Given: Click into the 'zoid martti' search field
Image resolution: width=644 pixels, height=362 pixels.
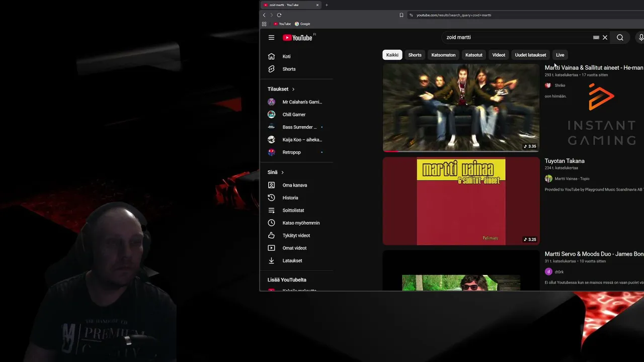Looking at the screenshot, I should 517,37.
